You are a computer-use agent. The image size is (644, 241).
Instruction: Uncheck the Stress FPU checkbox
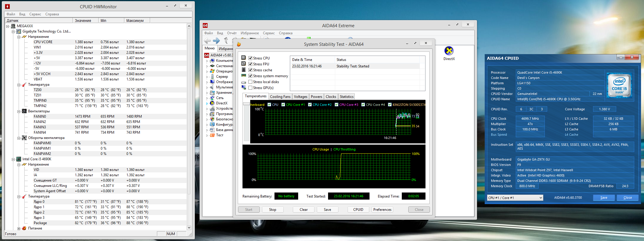pyautogui.click(x=250, y=64)
